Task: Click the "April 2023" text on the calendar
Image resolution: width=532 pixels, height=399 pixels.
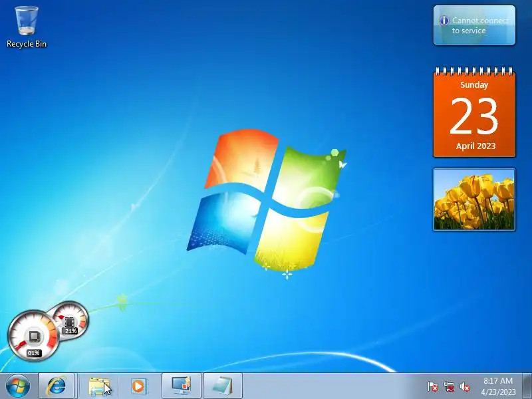Action: click(475, 146)
